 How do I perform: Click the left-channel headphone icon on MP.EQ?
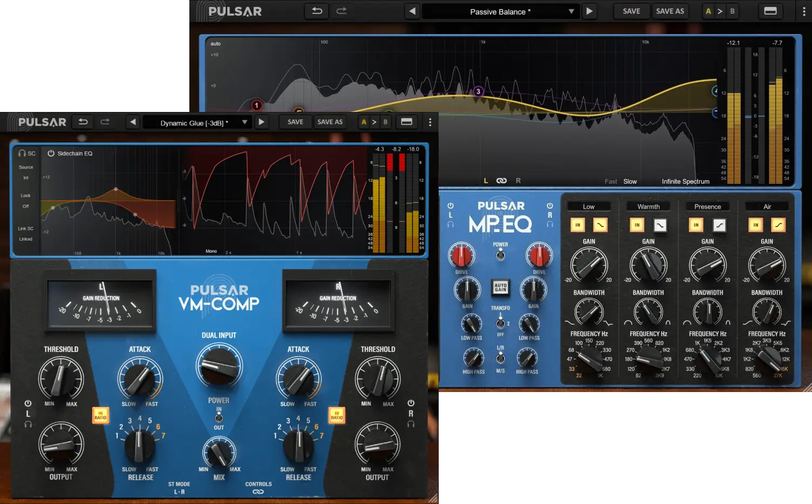click(451, 224)
